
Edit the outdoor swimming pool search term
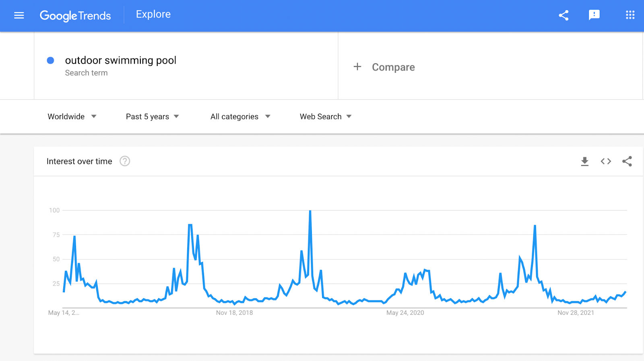(x=121, y=60)
